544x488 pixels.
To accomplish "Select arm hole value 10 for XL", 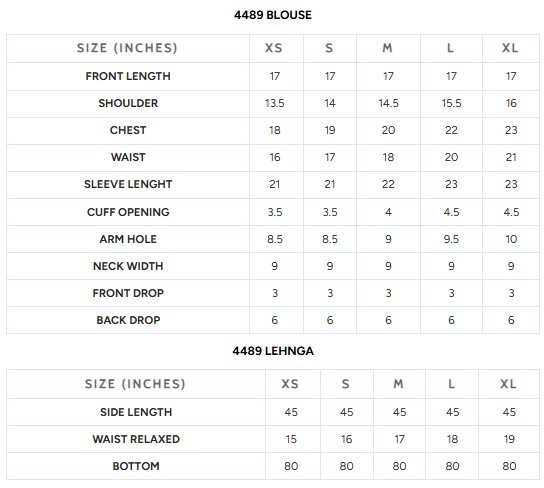I will [x=511, y=239].
